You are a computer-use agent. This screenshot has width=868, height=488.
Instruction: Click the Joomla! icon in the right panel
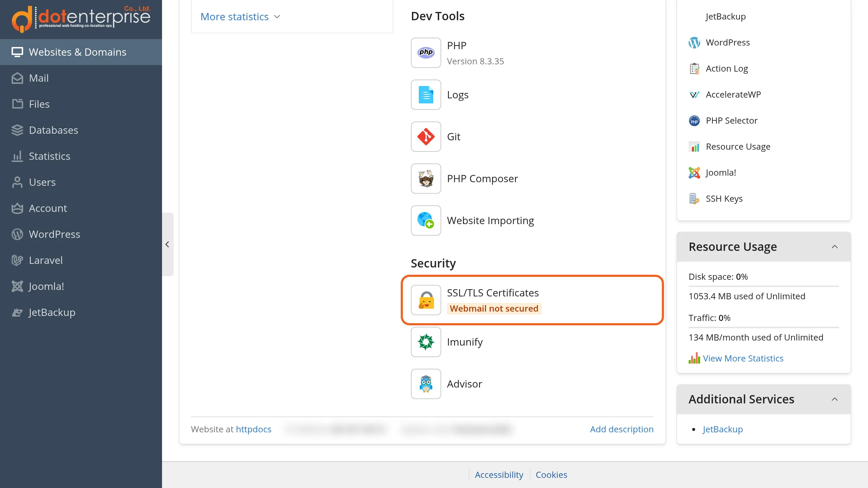694,173
